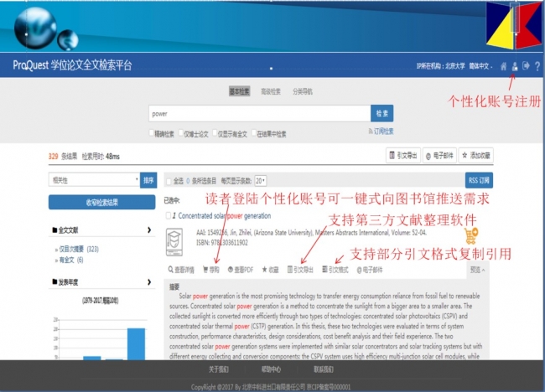
Task: Switch to the 分类导航 tab
Action: pos(303,91)
